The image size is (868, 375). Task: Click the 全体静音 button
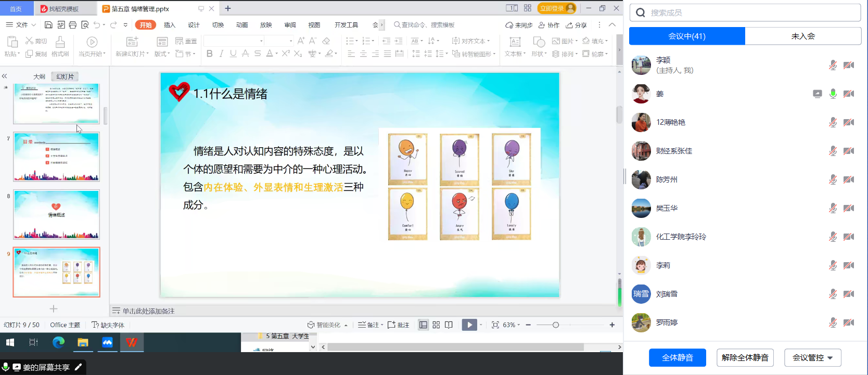pyautogui.click(x=677, y=358)
